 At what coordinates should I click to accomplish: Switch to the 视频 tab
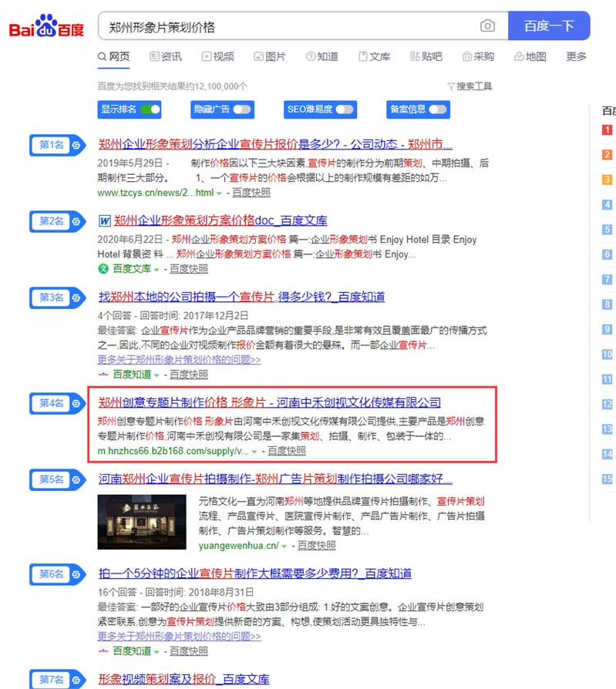pos(218,57)
